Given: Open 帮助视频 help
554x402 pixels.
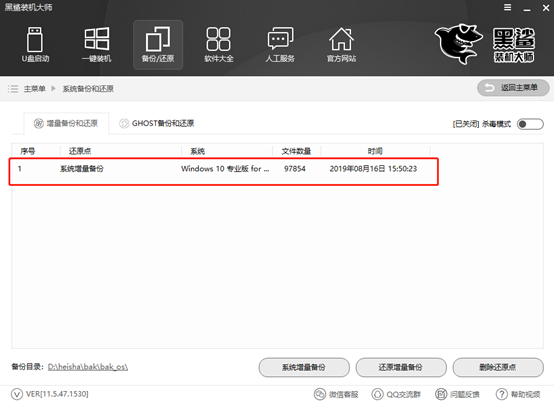Looking at the screenshot, I should [518, 394].
